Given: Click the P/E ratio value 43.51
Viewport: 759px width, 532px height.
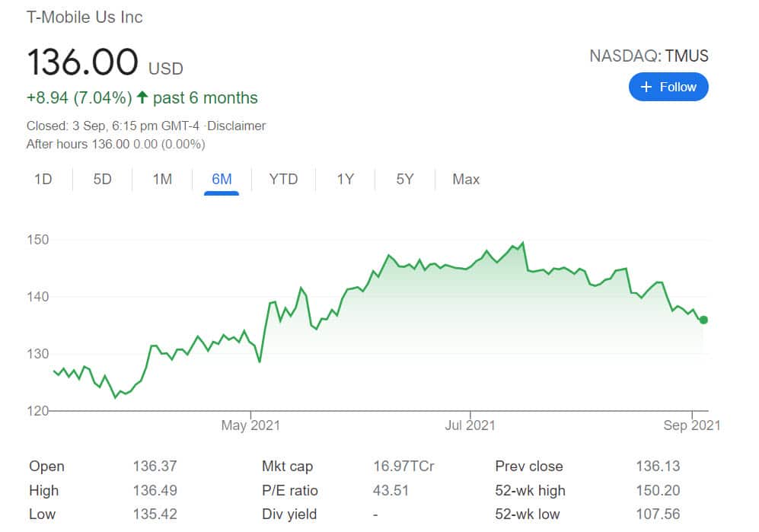Looking at the screenshot, I should click(391, 490).
